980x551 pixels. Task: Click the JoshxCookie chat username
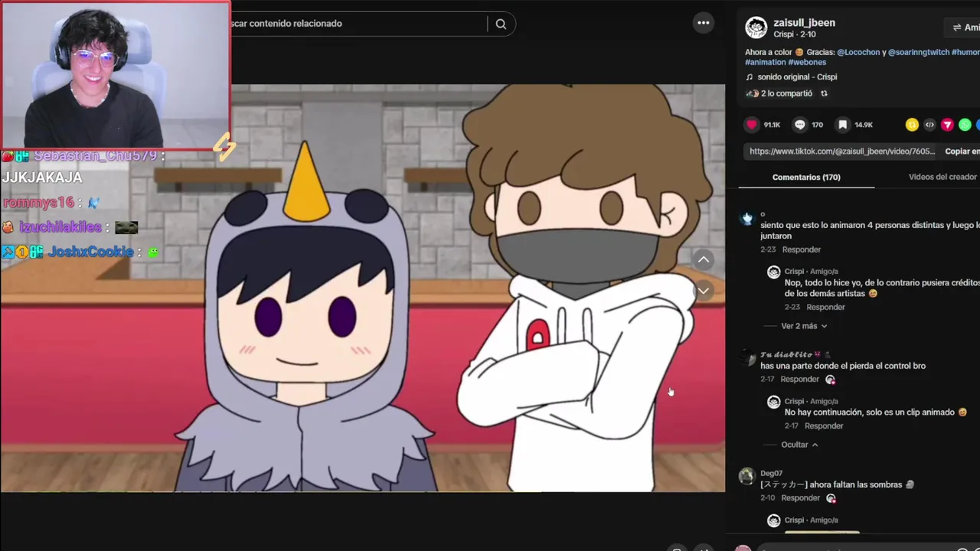pyautogui.click(x=90, y=252)
